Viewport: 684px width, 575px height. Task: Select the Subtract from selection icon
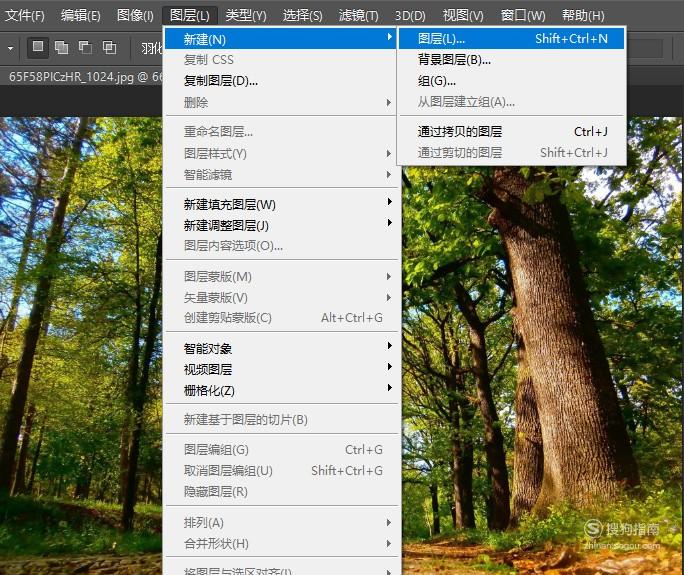tap(85, 47)
